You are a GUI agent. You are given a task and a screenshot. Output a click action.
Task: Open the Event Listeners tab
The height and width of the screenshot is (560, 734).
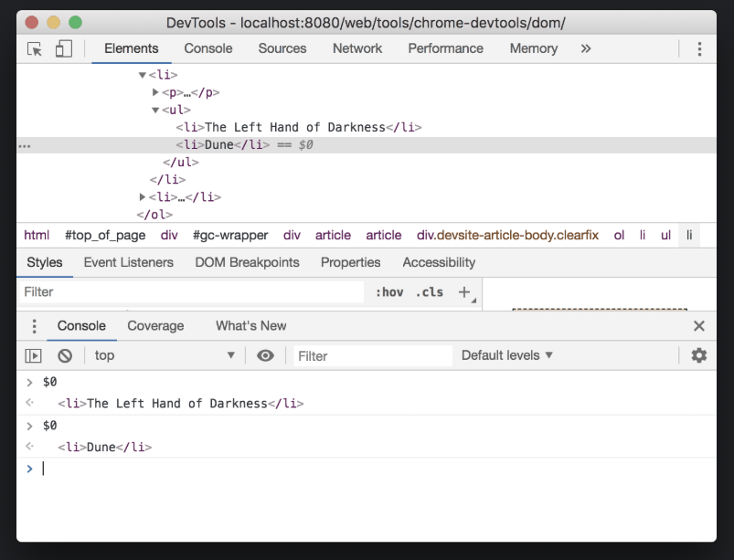click(128, 262)
